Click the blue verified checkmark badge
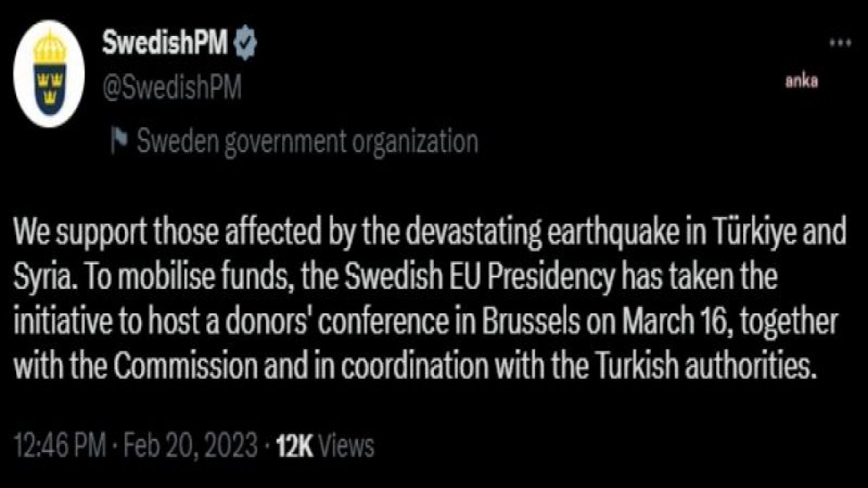The image size is (868, 488). (244, 43)
